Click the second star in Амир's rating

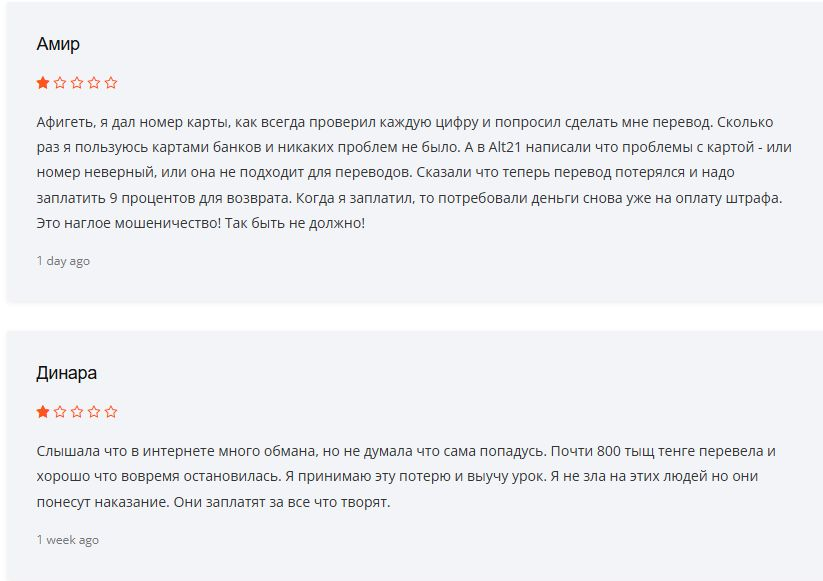(60, 83)
